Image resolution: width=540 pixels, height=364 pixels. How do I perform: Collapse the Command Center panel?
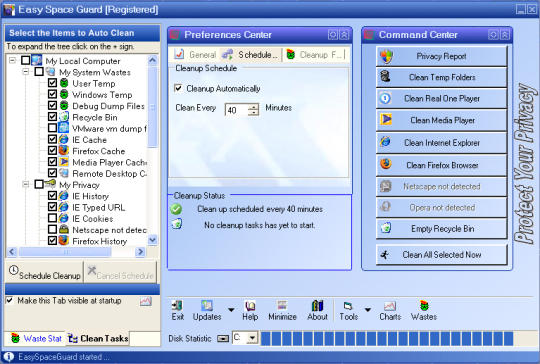(x=505, y=35)
